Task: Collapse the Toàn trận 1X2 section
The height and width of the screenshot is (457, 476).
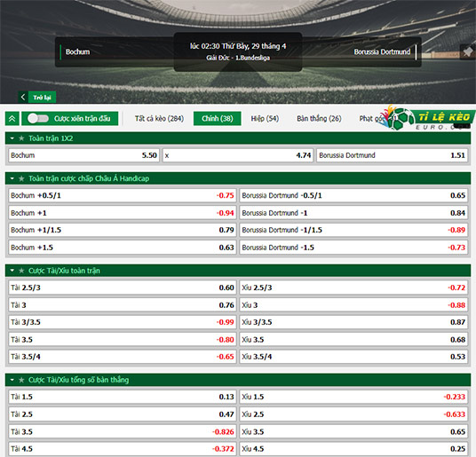Action: pyautogui.click(x=12, y=138)
